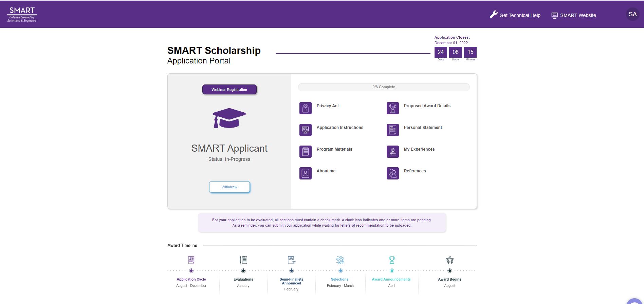Click the SA user avatar
Viewport: 644px width, 304px height.
pos(632,14)
